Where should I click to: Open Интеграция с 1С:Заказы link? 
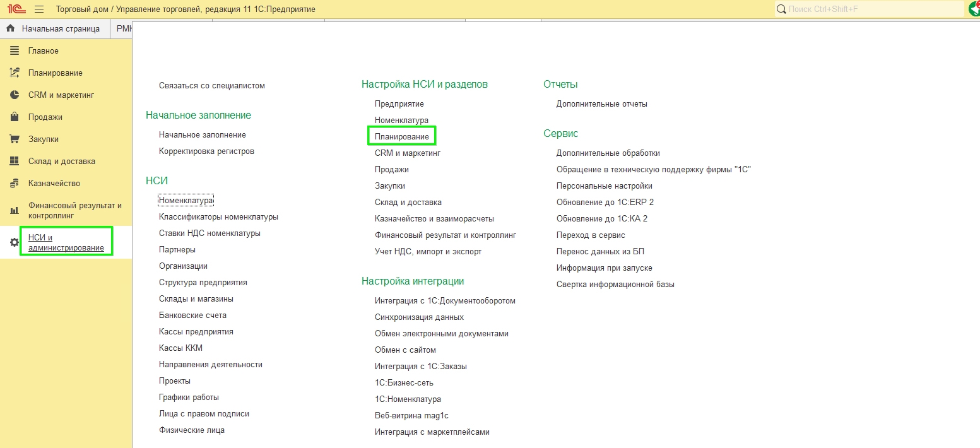pos(421,366)
